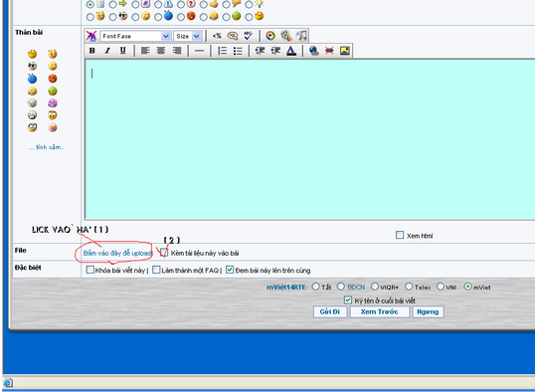Screen dimensions: 535x392
Task: Select the Telex input method radio
Action: (409, 287)
